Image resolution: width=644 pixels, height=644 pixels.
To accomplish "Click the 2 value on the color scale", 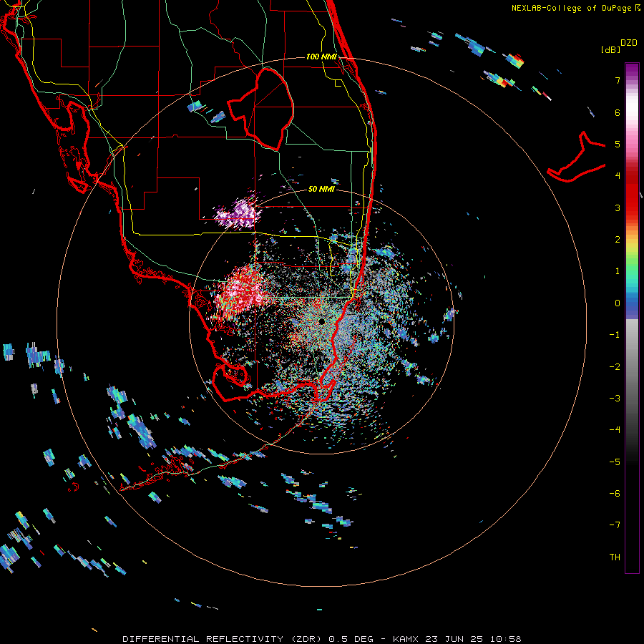I will (x=618, y=240).
